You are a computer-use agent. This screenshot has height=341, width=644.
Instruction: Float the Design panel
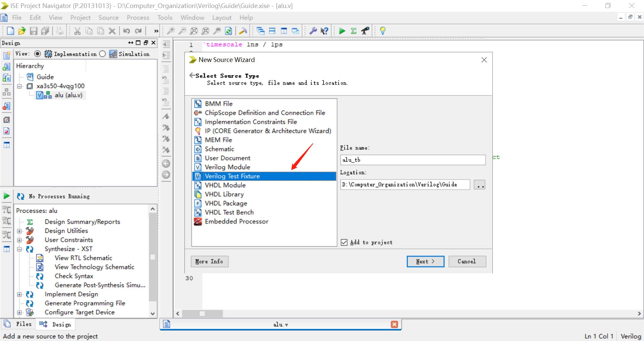click(x=146, y=43)
